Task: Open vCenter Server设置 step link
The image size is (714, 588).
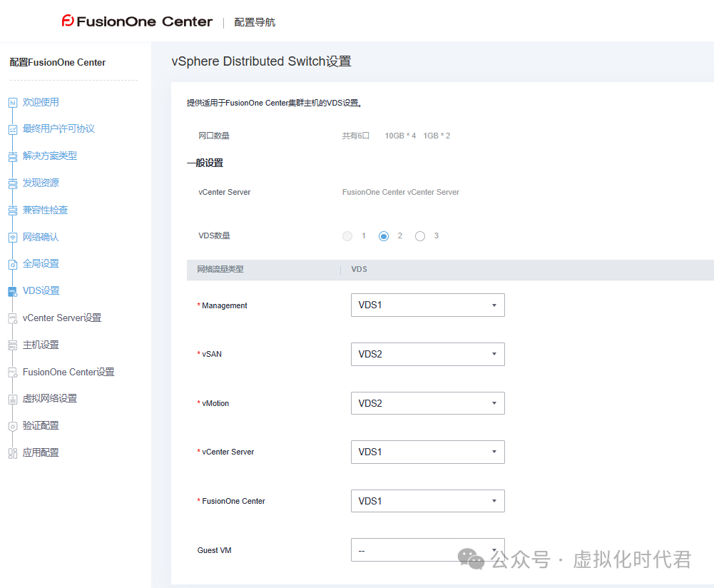Action: click(62, 318)
